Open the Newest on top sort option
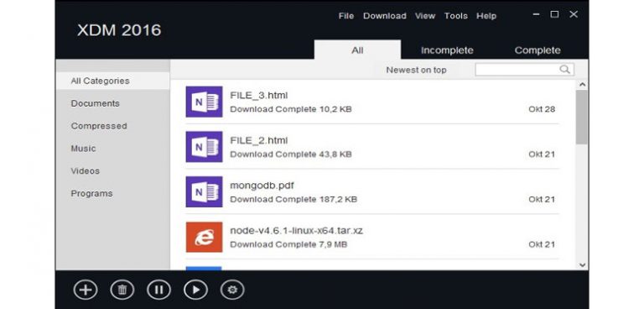The image size is (644, 309). (416, 70)
